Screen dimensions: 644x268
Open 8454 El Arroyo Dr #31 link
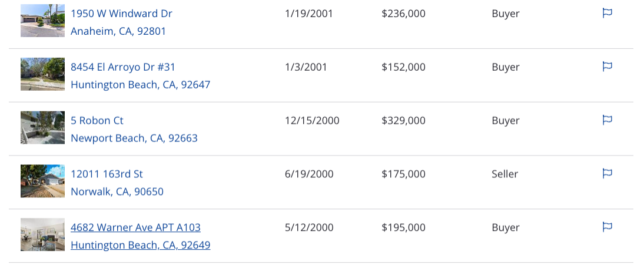tap(123, 67)
